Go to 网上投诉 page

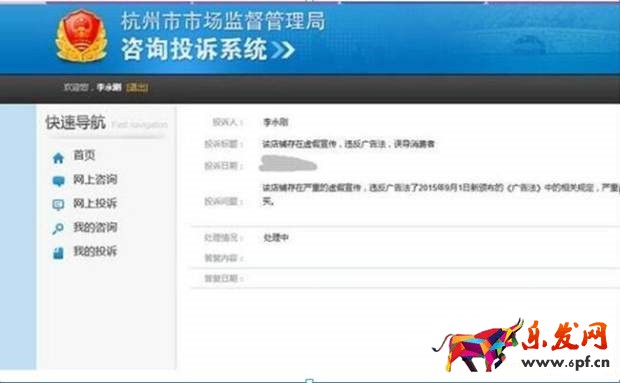(x=95, y=203)
